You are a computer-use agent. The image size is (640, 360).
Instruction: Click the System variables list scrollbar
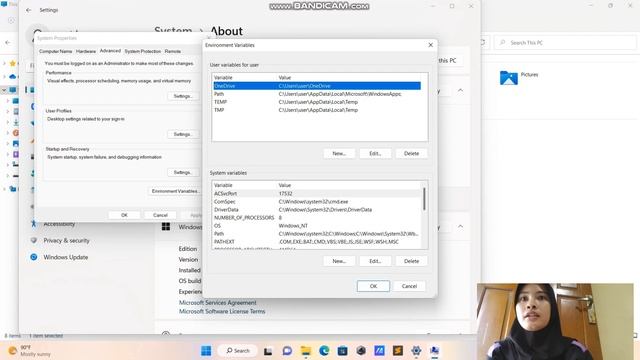point(424,199)
